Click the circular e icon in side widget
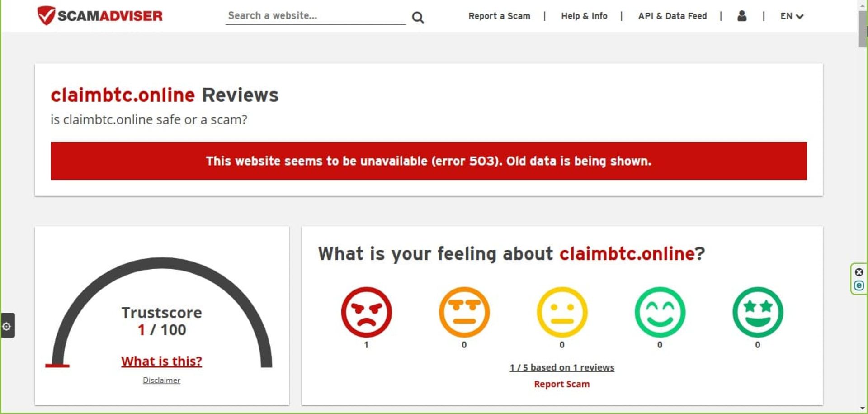The width and height of the screenshot is (868, 414). pyautogui.click(x=859, y=286)
